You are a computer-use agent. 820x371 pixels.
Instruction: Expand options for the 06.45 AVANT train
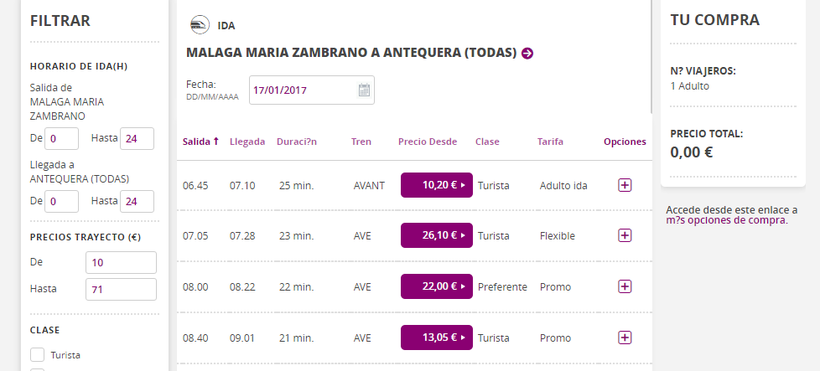tap(624, 185)
